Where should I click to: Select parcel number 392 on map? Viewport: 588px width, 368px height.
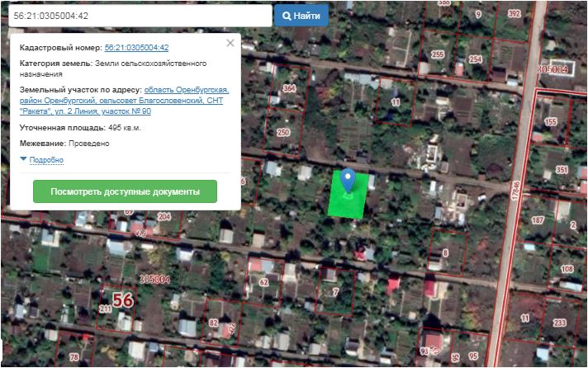point(514,14)
